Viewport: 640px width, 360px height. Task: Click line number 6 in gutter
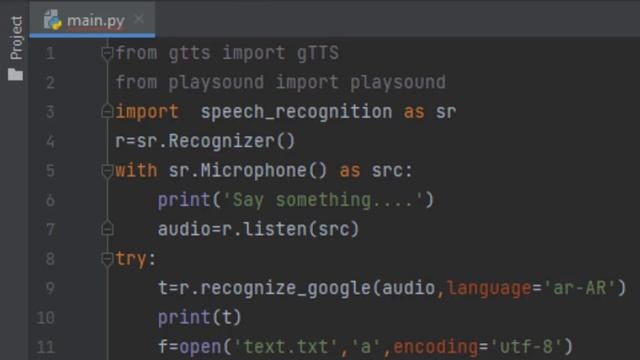(x=50, y=200)
